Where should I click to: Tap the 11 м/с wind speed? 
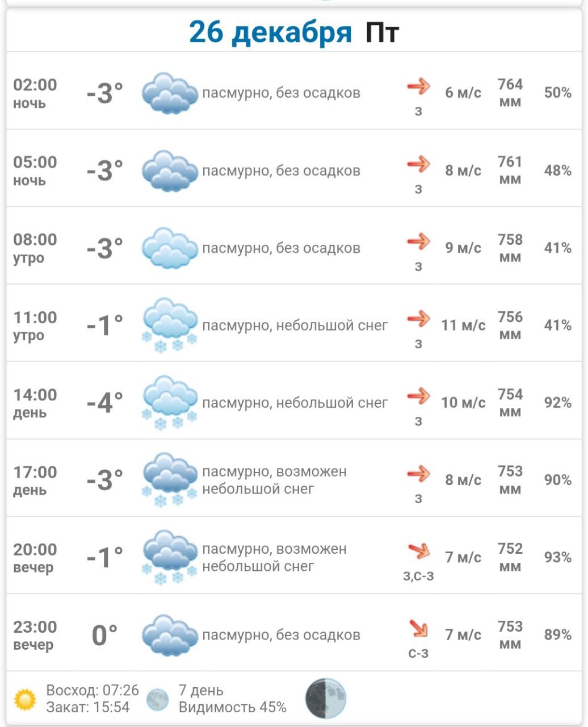(x=463, y=325)
